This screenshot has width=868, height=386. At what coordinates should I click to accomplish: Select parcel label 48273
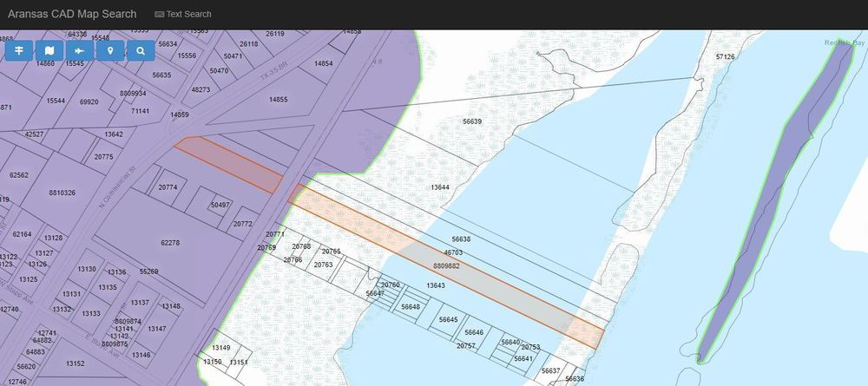pyautogui.click(x=201, y=89)
